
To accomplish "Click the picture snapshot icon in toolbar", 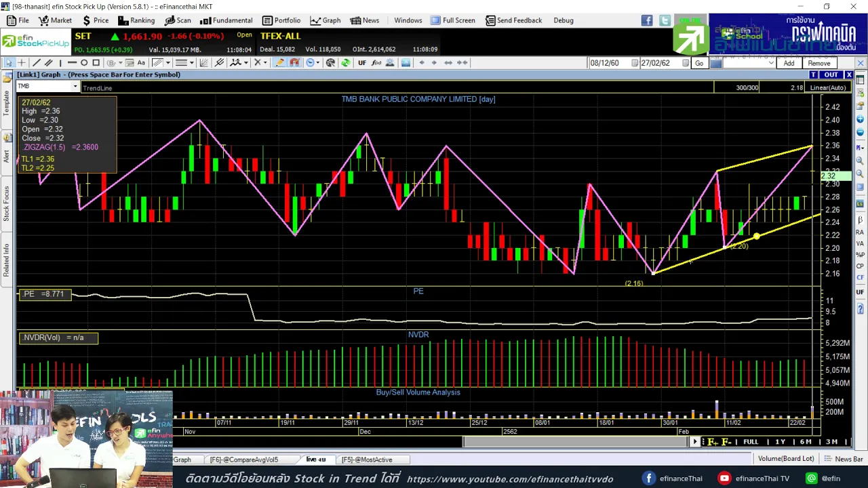I will tap(406, 62).
